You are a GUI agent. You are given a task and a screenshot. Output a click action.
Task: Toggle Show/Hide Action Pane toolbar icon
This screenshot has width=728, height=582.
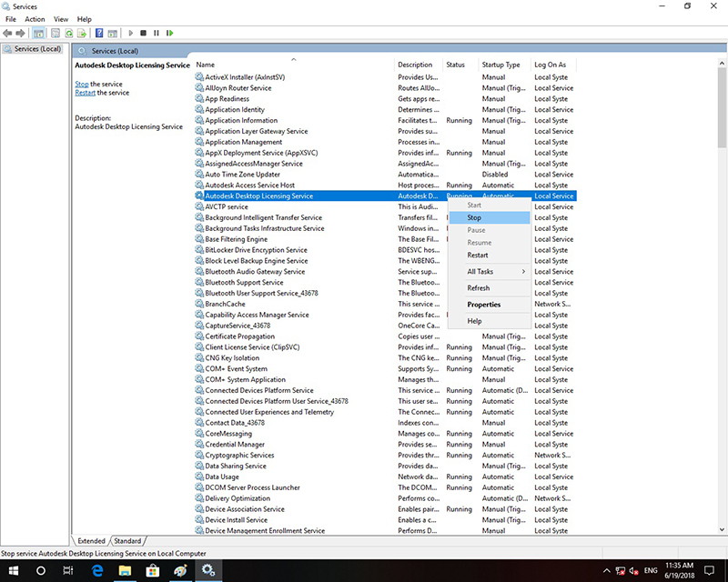tap(112, 33)
